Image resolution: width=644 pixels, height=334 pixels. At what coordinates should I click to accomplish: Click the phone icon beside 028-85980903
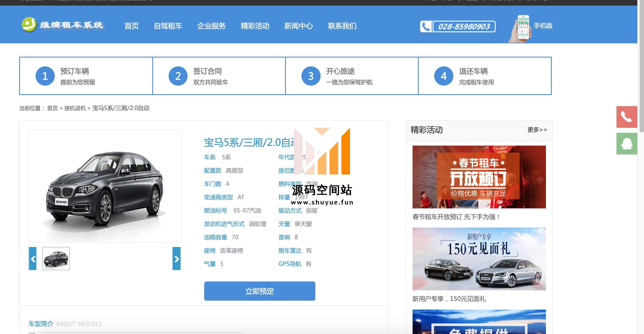[426, 27]
